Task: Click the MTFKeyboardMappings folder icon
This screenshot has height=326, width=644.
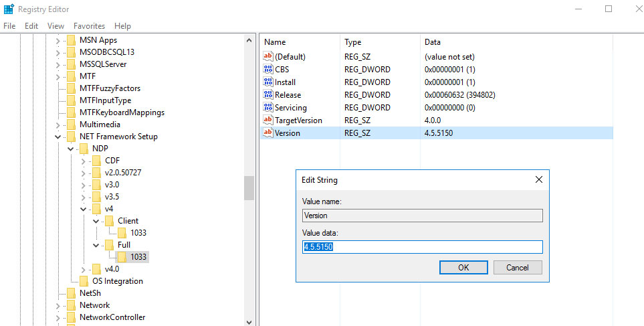Action: [72, 112]
